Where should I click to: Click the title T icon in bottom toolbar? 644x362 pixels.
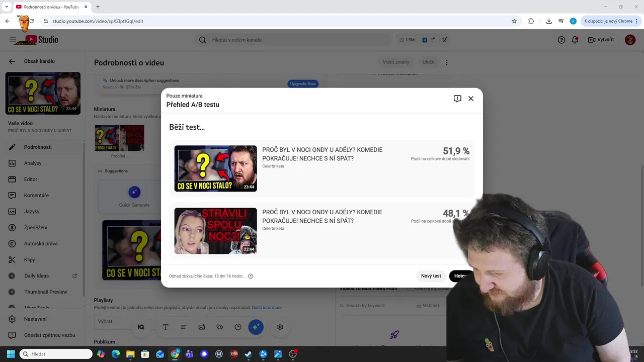(165, 327)
